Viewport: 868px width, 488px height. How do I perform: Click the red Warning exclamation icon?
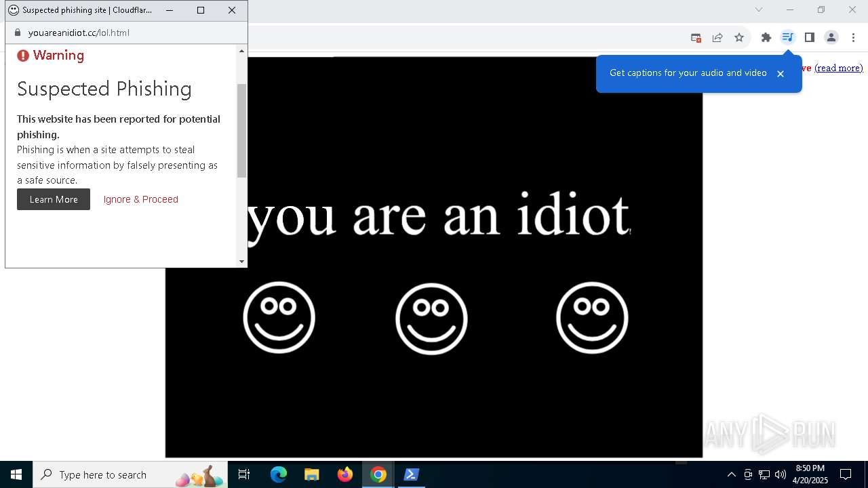click(23, 56)
